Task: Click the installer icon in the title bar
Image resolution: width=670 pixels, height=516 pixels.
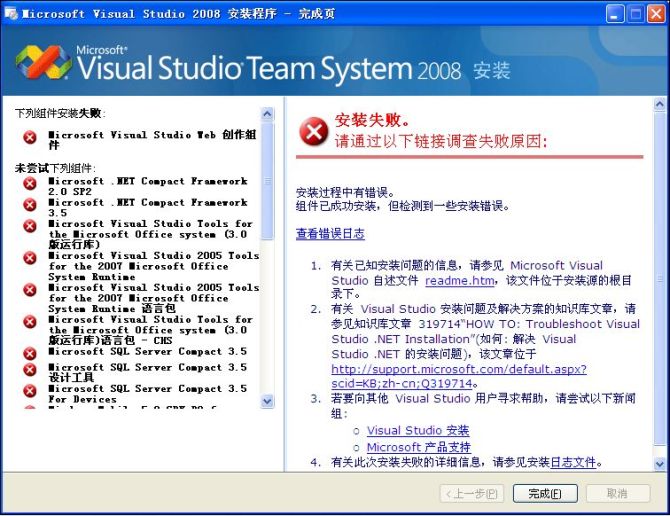Action: (11, 13)
